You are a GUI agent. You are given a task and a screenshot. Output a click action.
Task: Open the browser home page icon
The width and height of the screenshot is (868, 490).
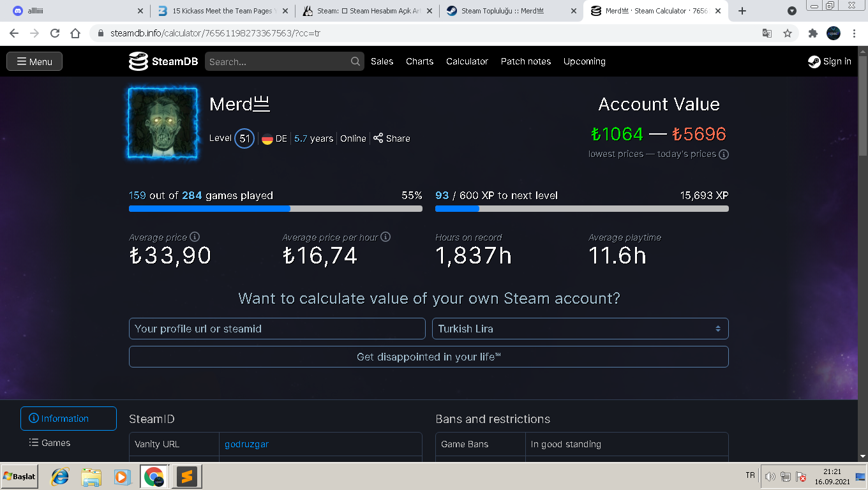point(75,33)
